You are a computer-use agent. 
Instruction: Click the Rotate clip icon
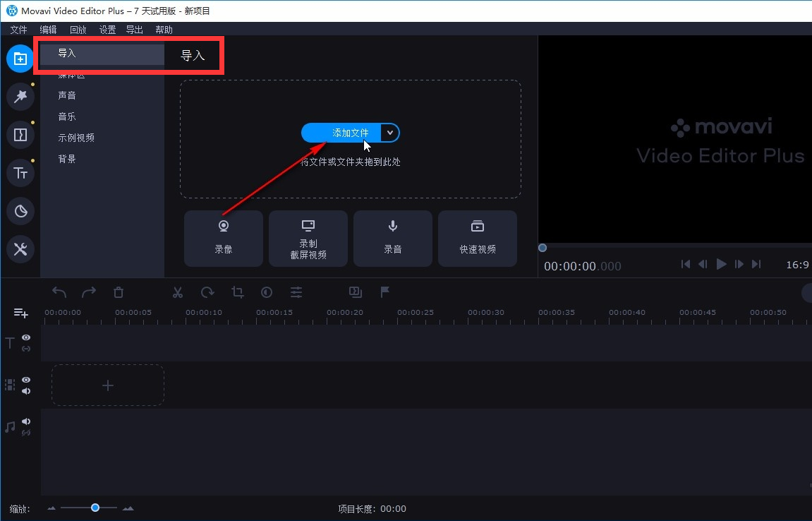pyautogui.click(x=207, y=292)
